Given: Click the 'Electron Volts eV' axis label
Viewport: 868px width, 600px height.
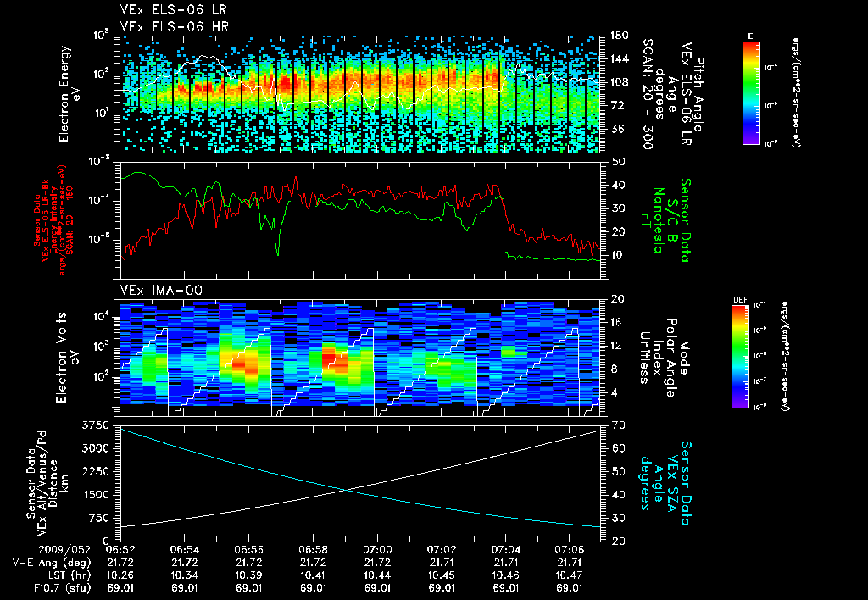Looking at the screenshot, I should point(66,358).
